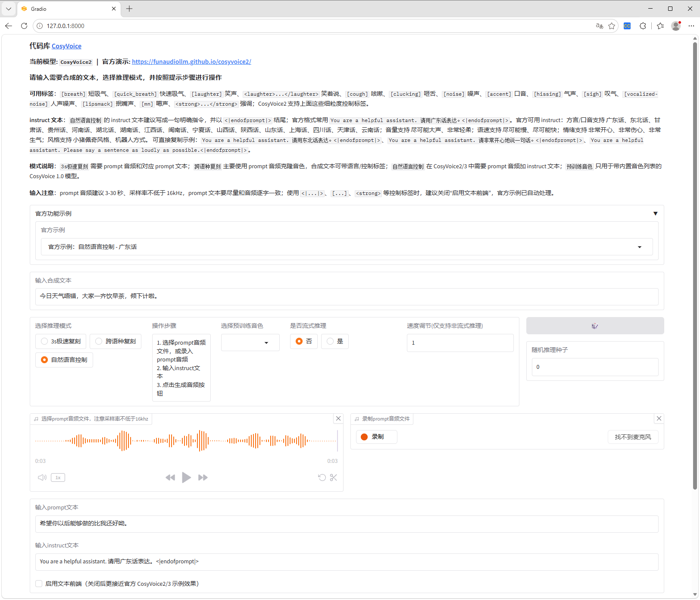Enable the 启用文本前端 checkbox
This screenshot has width=700, height=600.
[39, 584]
